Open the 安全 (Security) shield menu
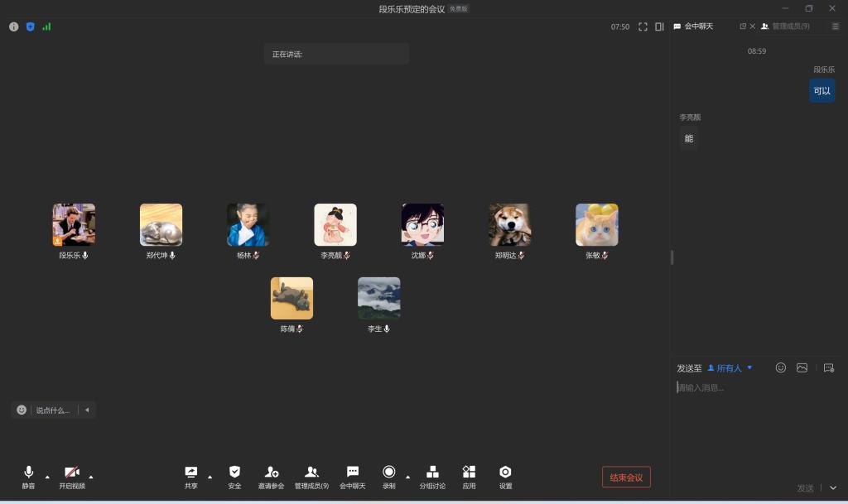 [234, 473]
